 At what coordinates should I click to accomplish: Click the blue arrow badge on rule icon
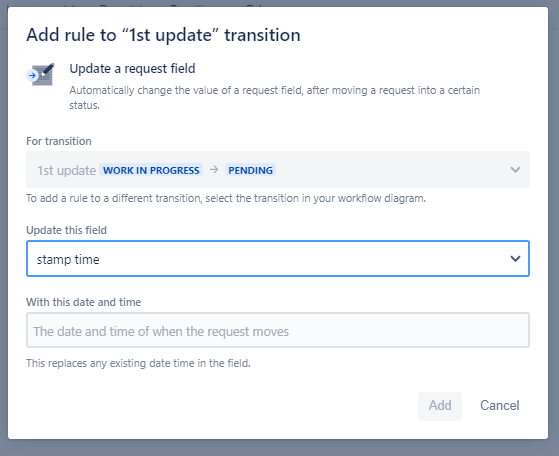click(32, 75)
